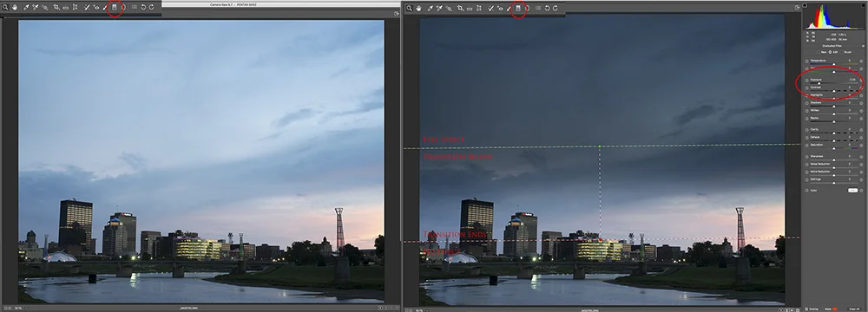Rotate image clockwise in right window
868x312 pixels.
pos(556,9)
